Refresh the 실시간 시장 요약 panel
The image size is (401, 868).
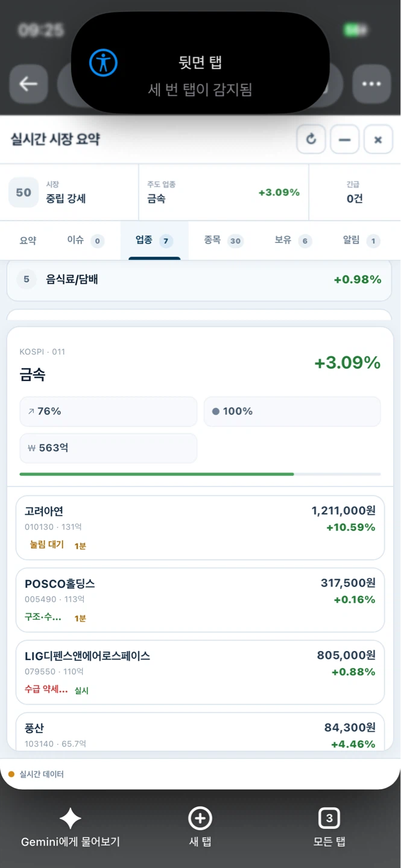[x=311, y=140]
